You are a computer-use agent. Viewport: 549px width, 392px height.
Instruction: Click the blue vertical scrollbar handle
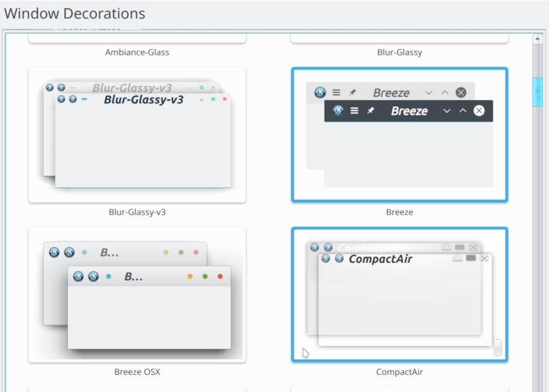coord(538,92)
